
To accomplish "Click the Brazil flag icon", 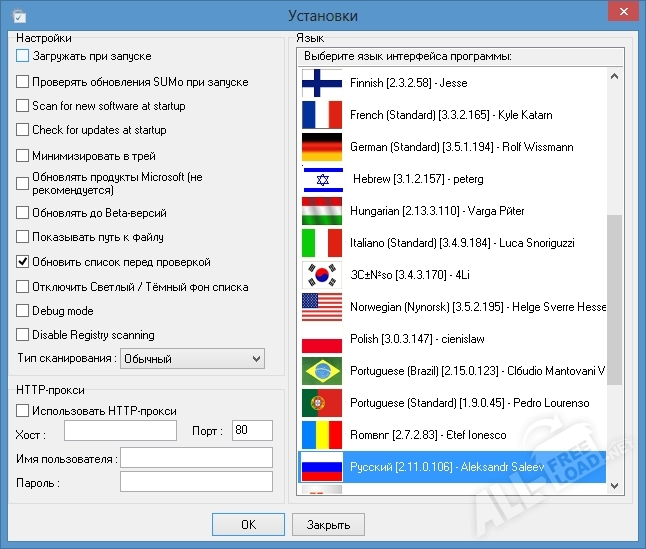I will point(321,371).
